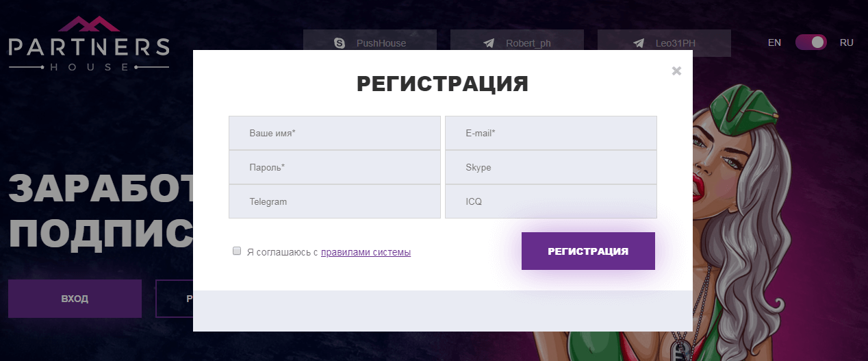Click the Partners House logo
The image size is (868, 361).
pos(89,45)
